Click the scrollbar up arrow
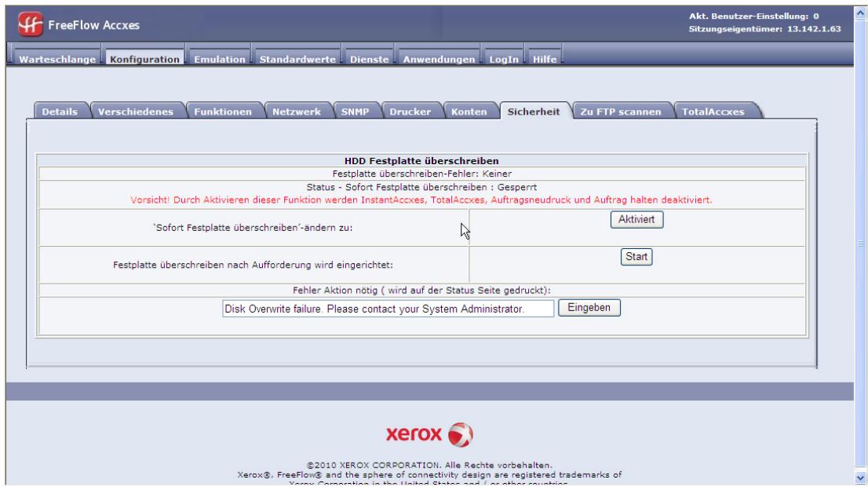 click(x=860, y=13)
